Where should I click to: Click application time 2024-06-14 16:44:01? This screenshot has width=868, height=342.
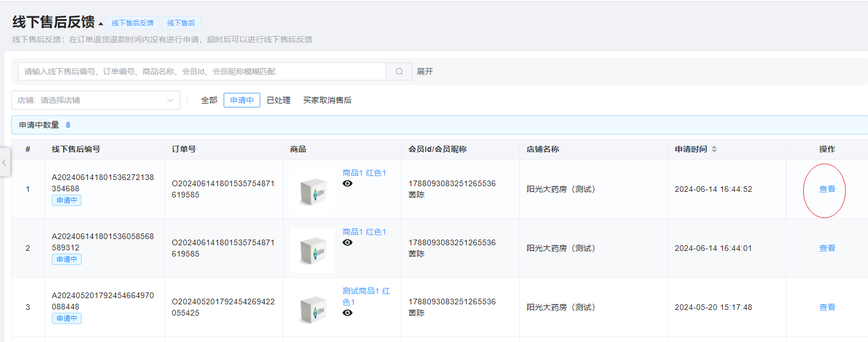[713, 248]
